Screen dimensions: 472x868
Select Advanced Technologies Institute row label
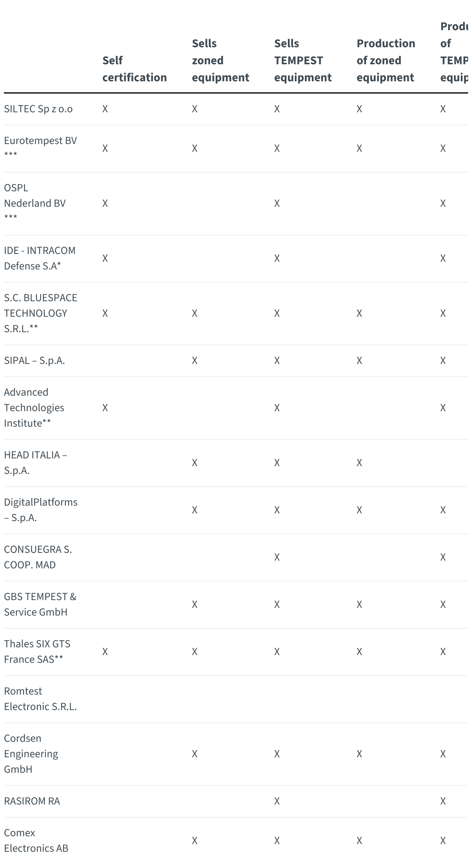34,408
